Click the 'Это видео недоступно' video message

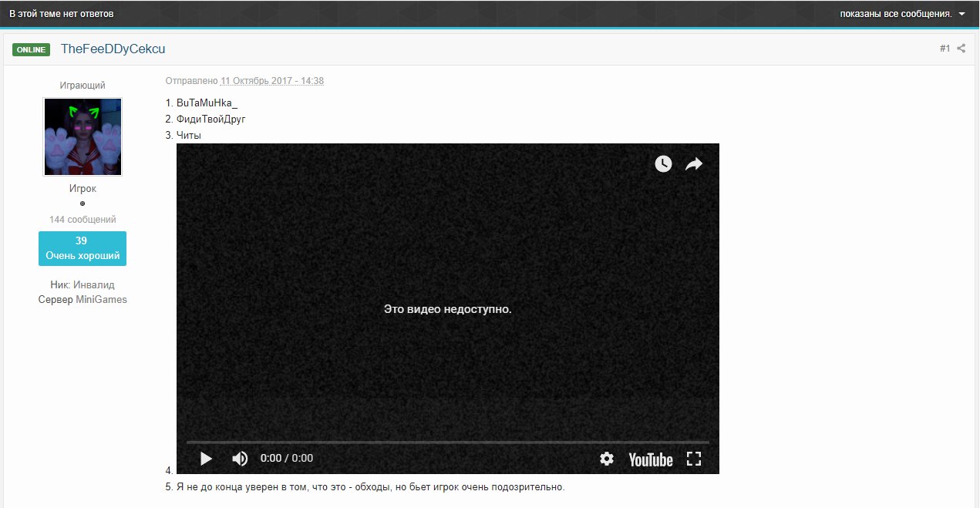tap(447, 309)
